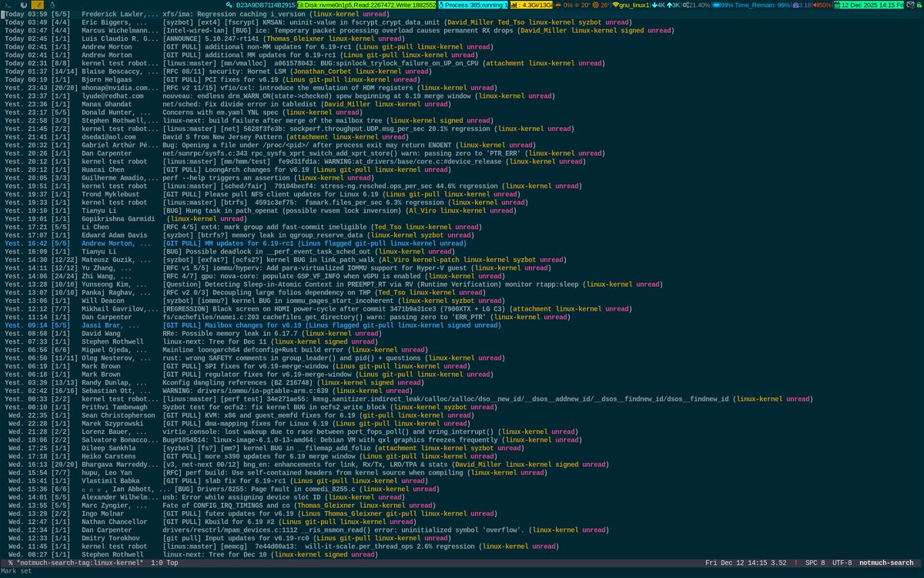Viewport: 924px width, 578px height.
Task: Open the terminal workspace icon in top bar
Action: pos(8,5)
